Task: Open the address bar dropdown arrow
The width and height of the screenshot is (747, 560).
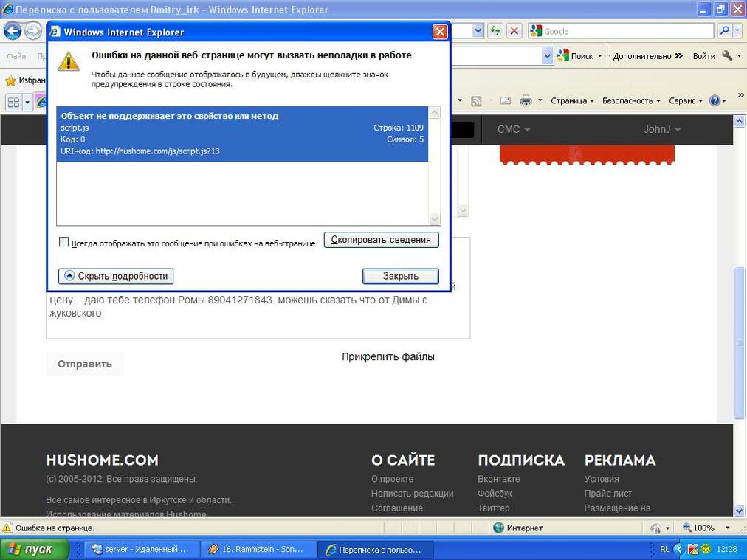Action: 478,32
